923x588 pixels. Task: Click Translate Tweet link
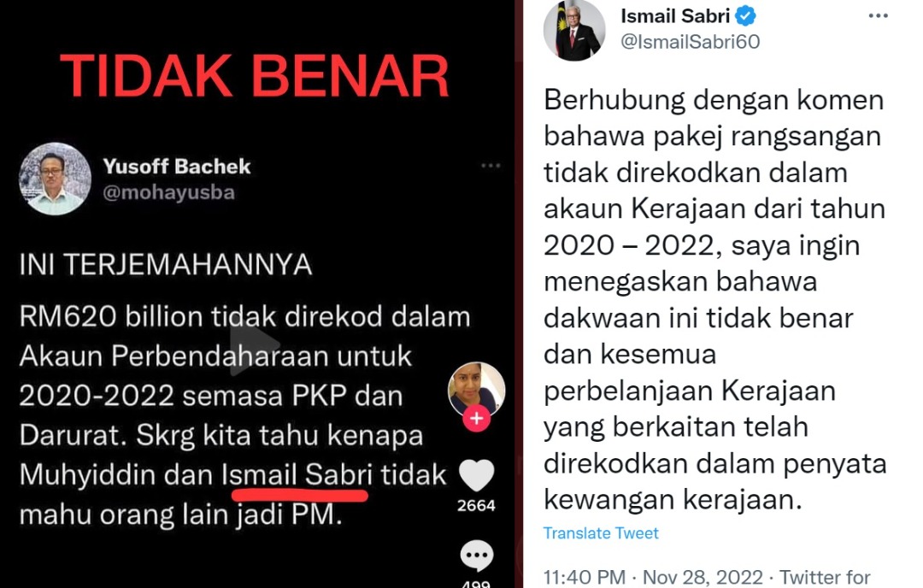click(601, 533)
